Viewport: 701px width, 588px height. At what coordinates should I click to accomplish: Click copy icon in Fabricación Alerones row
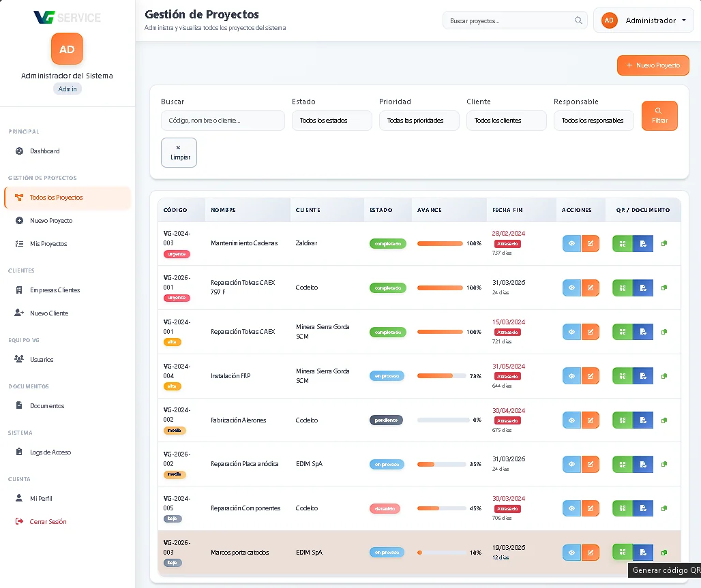tap(664, 420)
